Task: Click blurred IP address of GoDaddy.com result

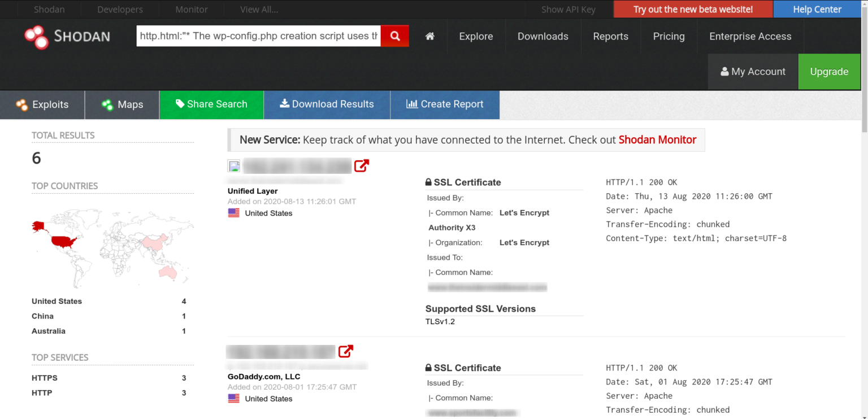Action: pos(281,351)
